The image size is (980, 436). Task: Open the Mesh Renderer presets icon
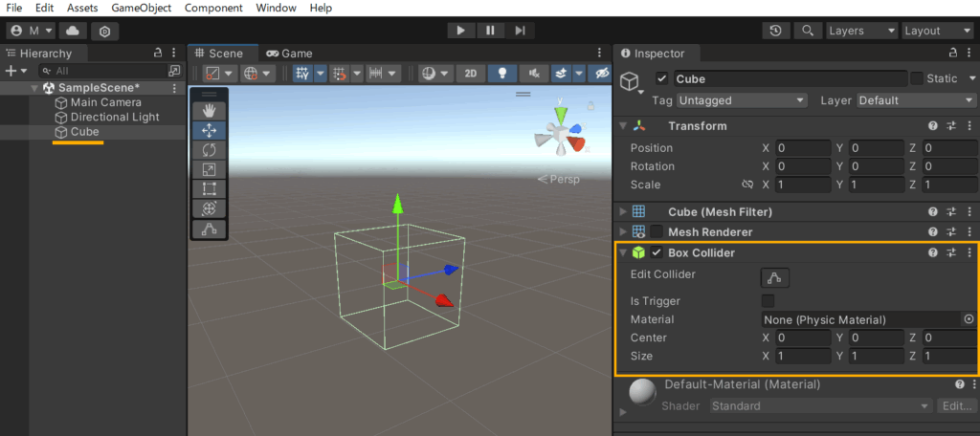(951, 232)
